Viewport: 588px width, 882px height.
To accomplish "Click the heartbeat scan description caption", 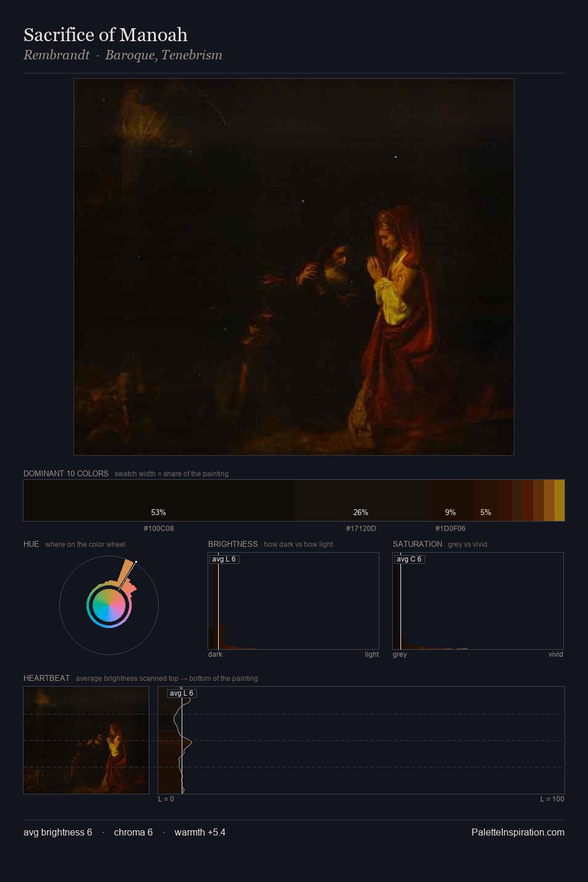I will tap(167, 679).
